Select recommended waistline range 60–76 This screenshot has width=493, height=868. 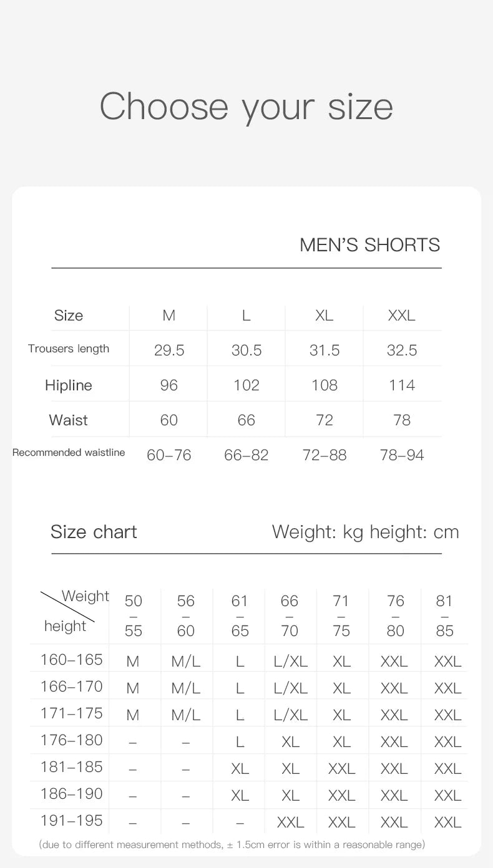(169, 455)
